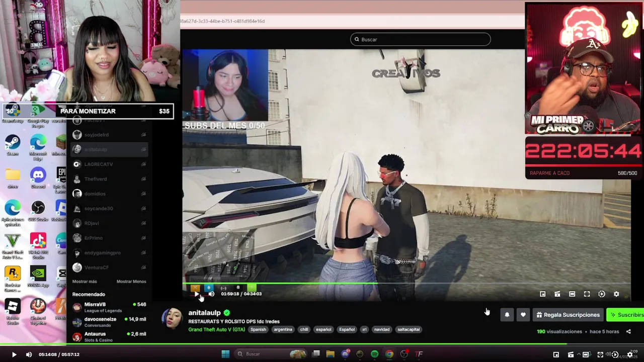Open Spotify from the taskbar
Image resolution: width=644 pixels, height=362 pixels.
coord(374,354)
